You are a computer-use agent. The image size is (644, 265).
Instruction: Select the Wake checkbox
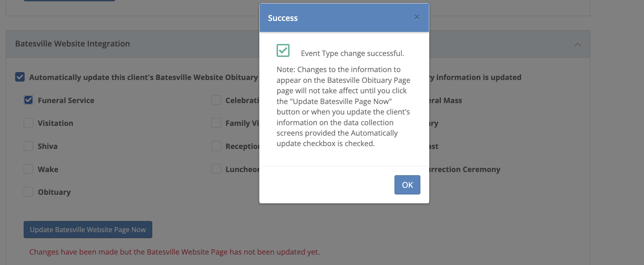28,169
